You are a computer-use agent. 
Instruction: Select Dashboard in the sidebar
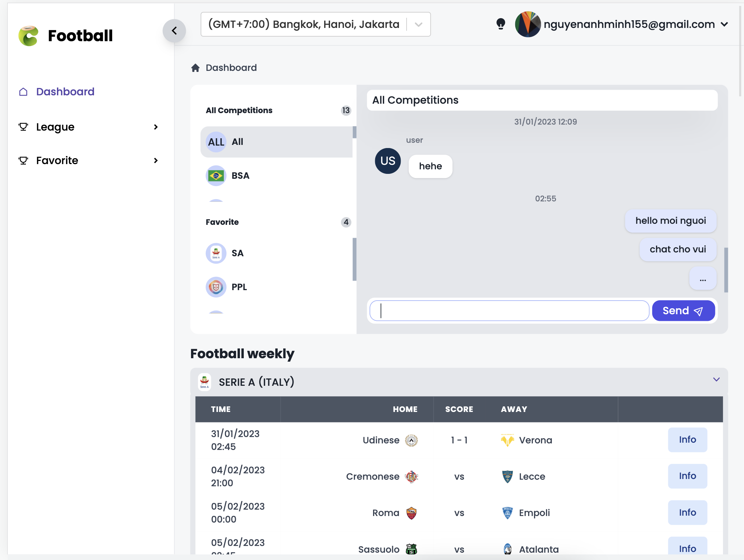click(65, 91)
